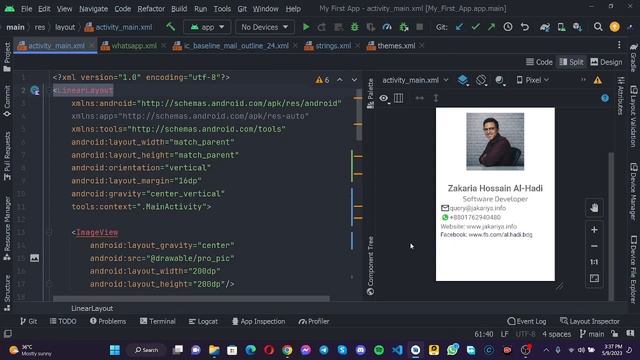Zoom out the design preview
This screenshot has height=360, width=640.
click(594, 246)
